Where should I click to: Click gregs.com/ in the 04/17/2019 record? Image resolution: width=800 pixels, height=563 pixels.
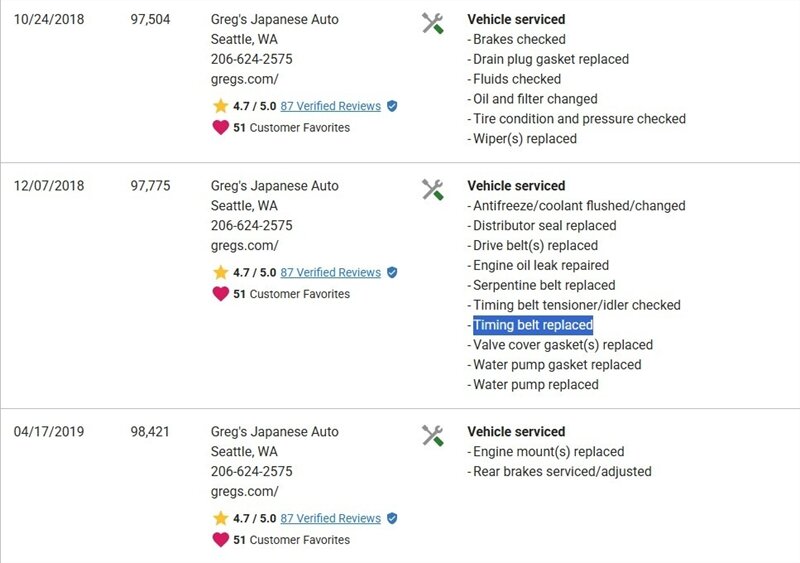coord(244,491)
